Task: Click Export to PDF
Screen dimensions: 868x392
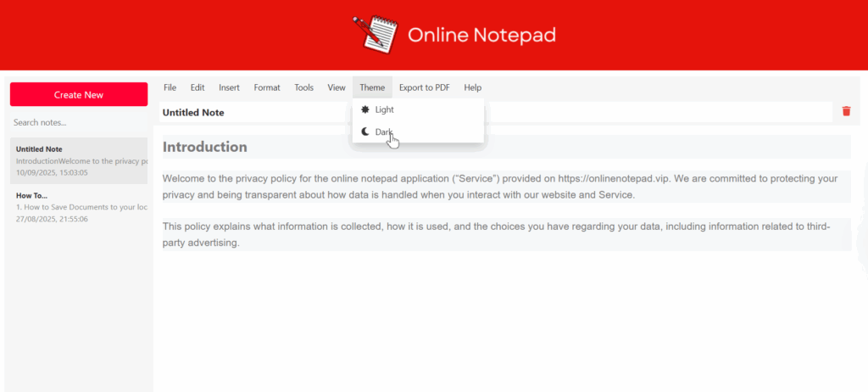Action: coord(425,87)
